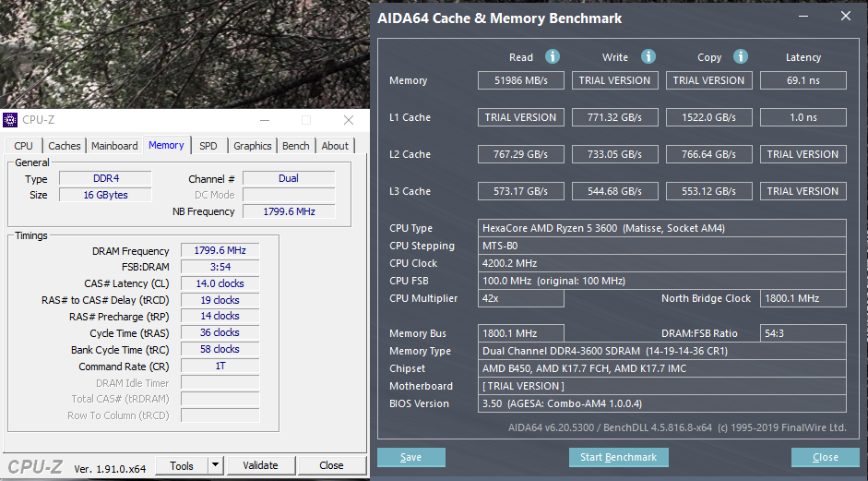
Task: Switch to the Bench tab in CPU-Z
Action: (x=295, y=146)
